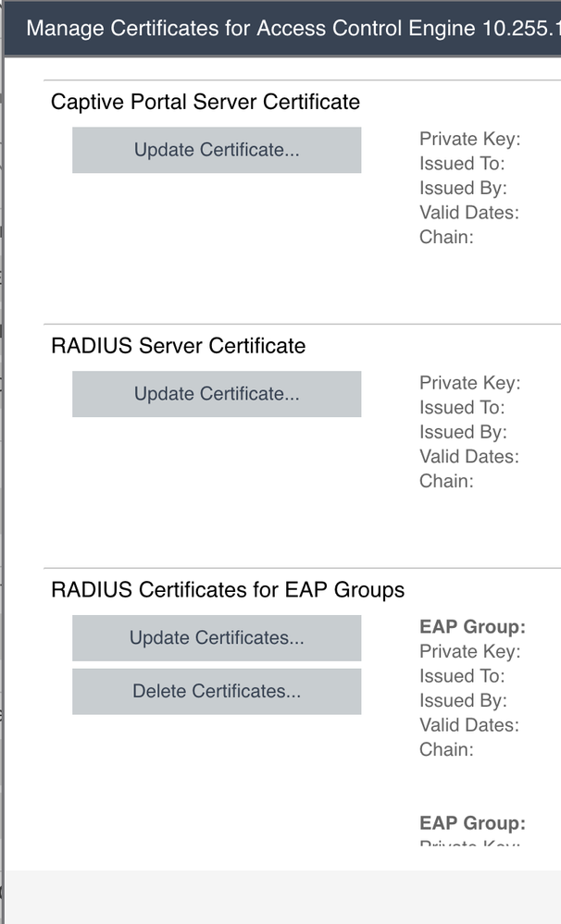Click Update Certificate for RADIUS Server Certificate
561x924 pixels.
click(217, 394)
